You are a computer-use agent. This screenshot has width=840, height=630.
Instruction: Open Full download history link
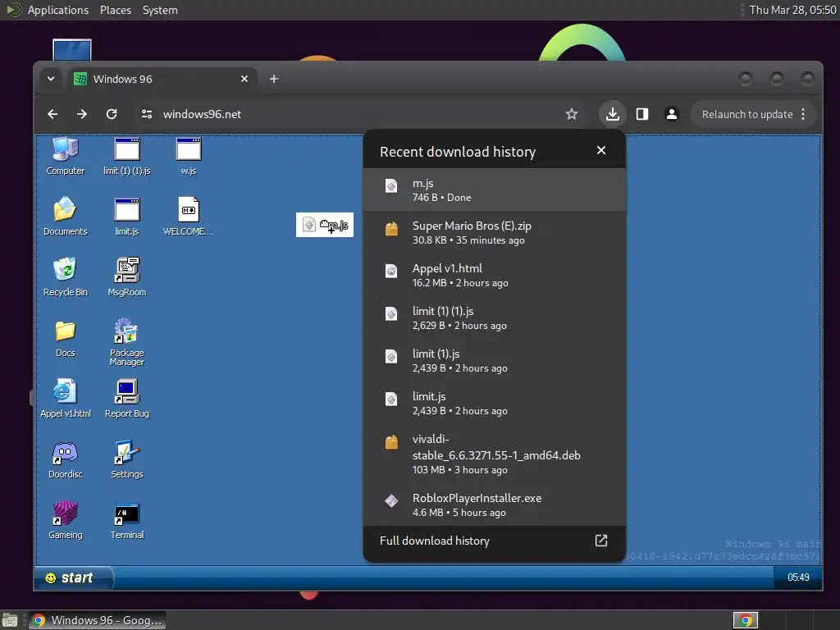click(x=494, y=541)
